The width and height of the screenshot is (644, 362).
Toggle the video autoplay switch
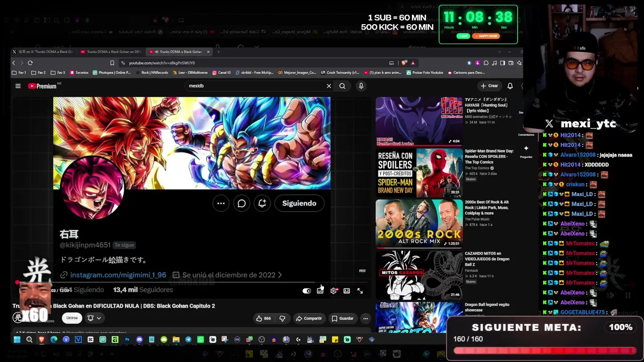coord(306,291)
